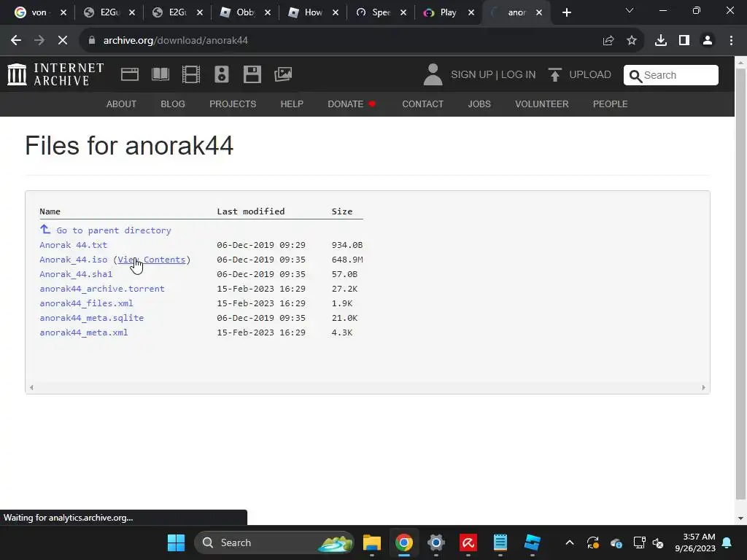Go to parent directory link
This screenshot has height=560, width=747.
point(105,230)
